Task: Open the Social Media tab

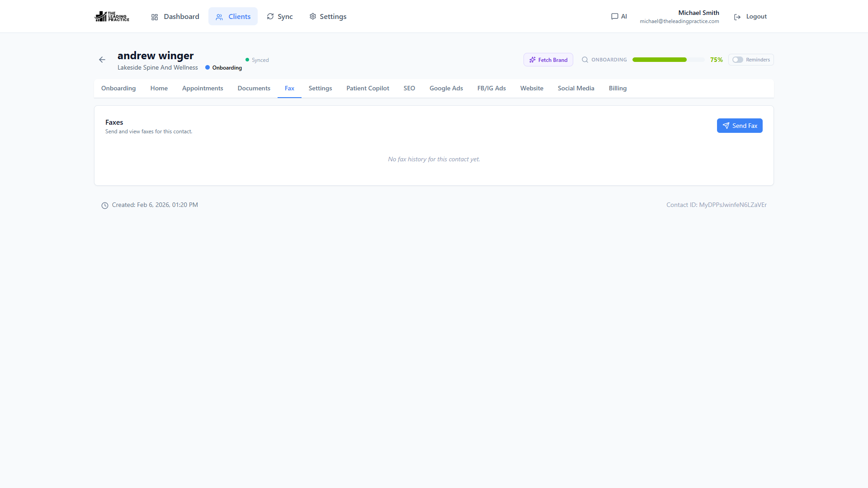Action: [x=576, y=88]
